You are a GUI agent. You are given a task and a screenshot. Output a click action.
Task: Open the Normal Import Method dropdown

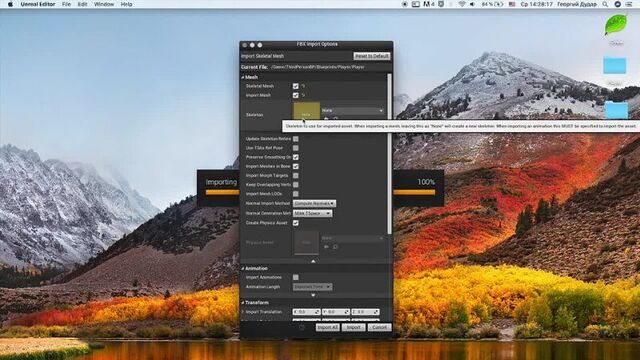tap(314, 203)
